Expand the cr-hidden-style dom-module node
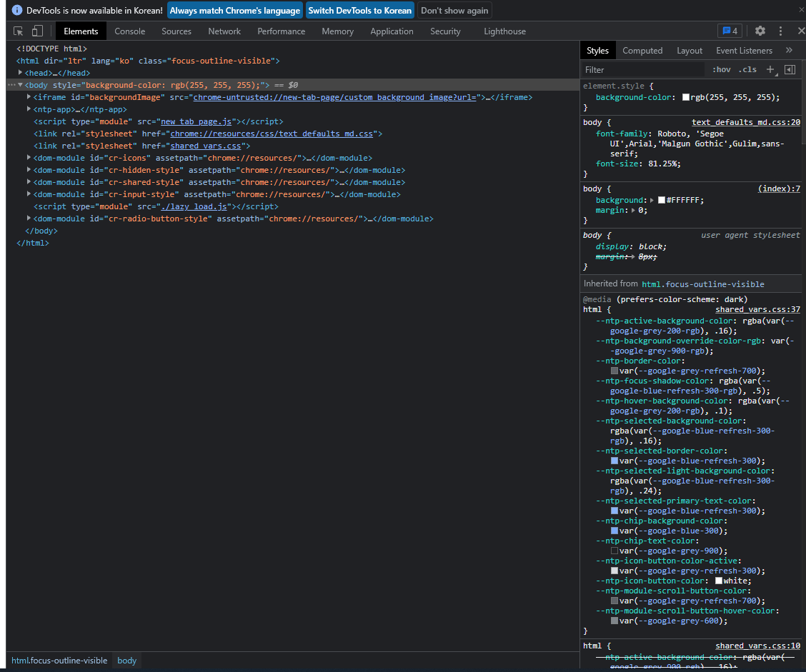Image resolution: width=806 pixels, height=672 pixels. click(29, 170)
